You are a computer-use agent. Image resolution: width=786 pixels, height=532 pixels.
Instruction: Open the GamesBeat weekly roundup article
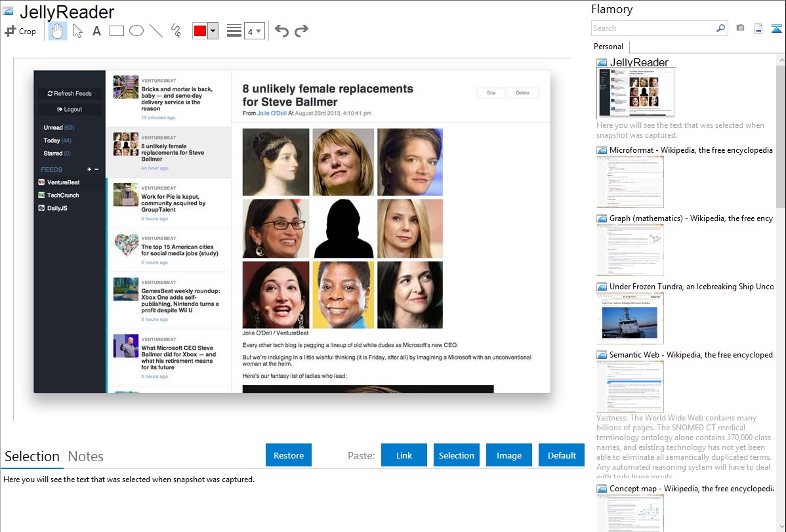coord(169,300)
